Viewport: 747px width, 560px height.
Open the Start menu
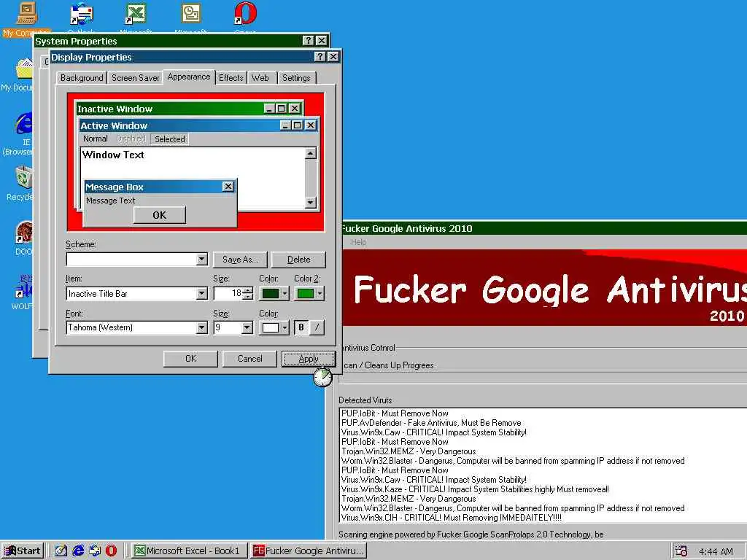[23, 551]
